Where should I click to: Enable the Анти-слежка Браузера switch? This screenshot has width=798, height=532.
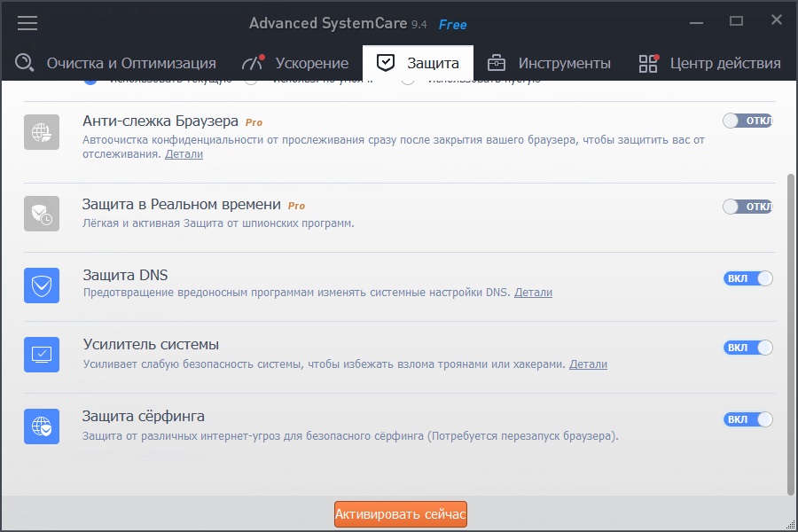click(748, 121)
